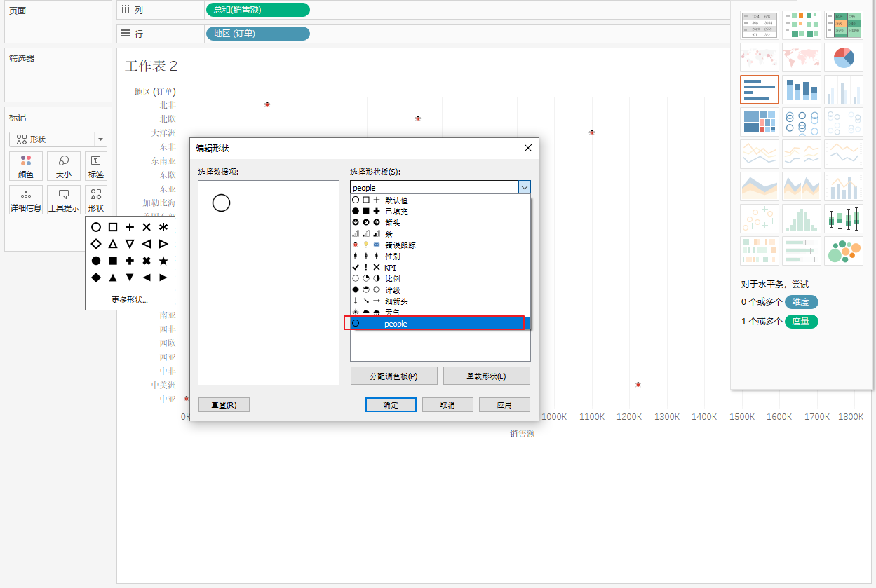Choose the thin X cross shape
The width and height of the screenshot is (876, 588).
pyautogui.click(x=147, y=227)
